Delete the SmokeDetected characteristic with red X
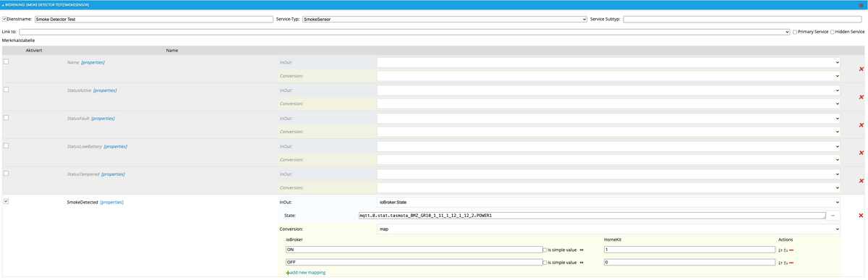Screen dimensions: 868x280 [861, 216]
